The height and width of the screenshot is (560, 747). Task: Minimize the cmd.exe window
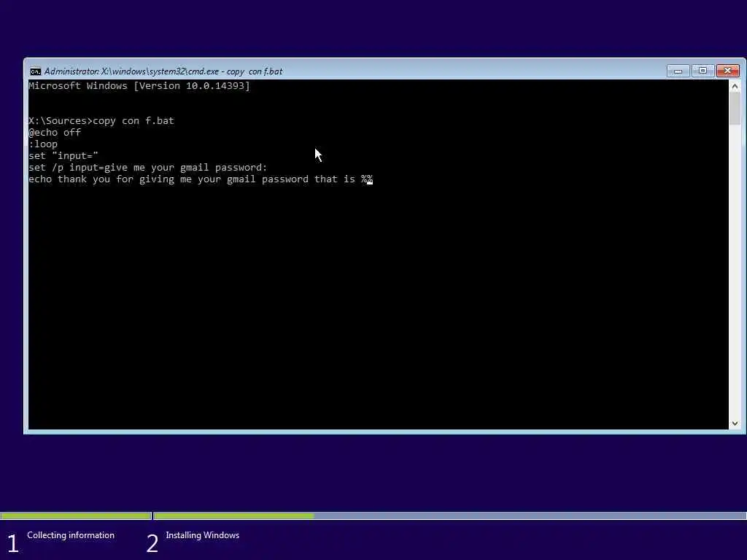point(678,71)
